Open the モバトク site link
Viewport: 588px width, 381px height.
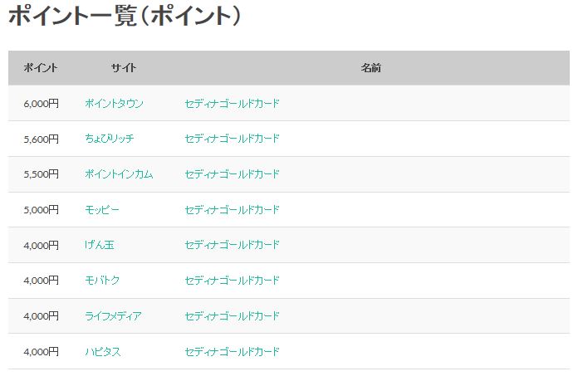[x=102, y=281]
